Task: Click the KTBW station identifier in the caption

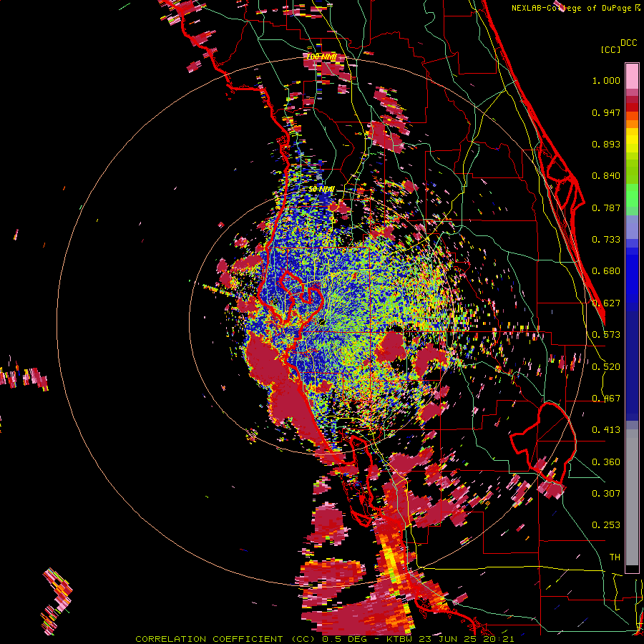Action: [x=400, y=639]
